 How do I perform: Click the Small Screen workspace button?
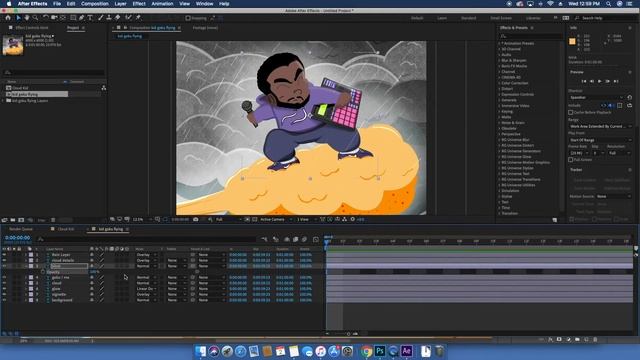point(501,18)
